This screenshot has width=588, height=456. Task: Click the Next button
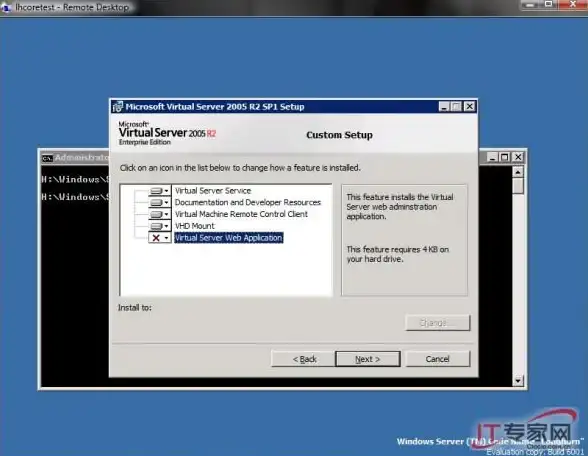point(368,359)
